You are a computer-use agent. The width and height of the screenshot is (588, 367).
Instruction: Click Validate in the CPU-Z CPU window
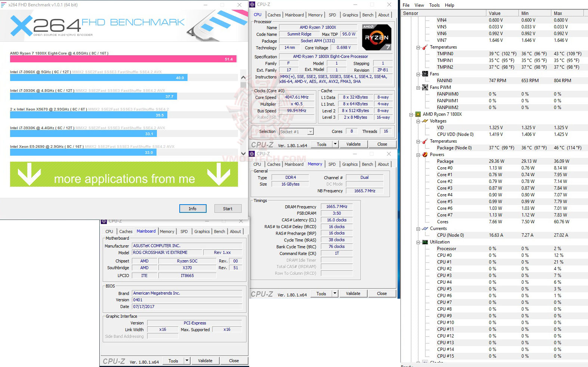(x=353, y=144)
